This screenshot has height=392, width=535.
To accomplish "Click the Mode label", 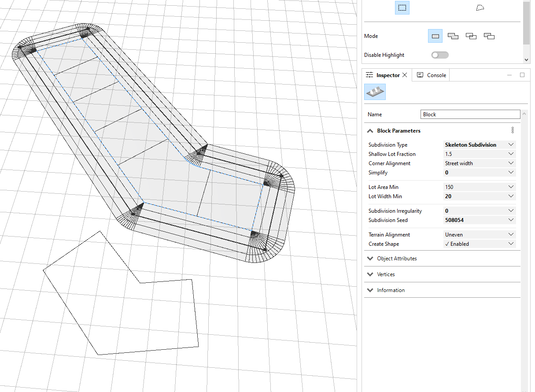I will point(371,36).
